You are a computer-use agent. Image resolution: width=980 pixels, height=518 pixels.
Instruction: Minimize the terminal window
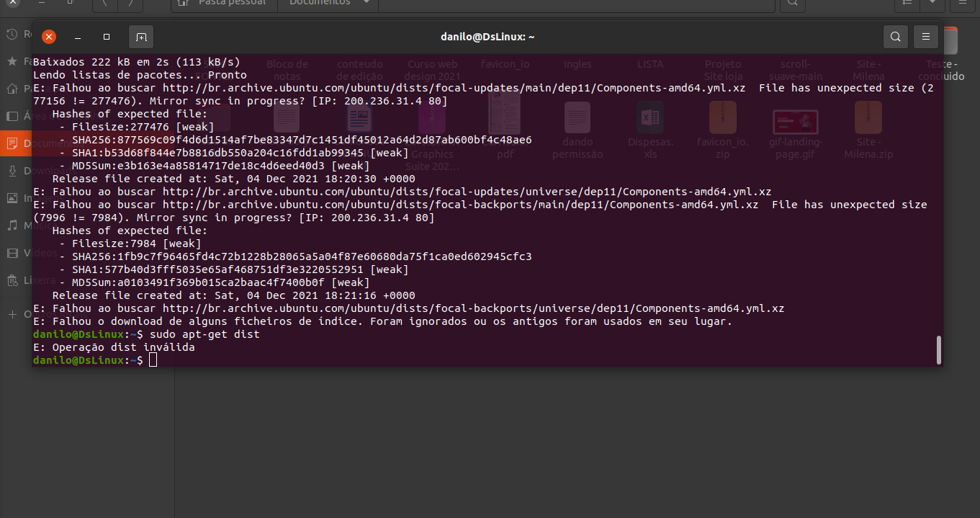pyautogui.click(x=78, y=37)
